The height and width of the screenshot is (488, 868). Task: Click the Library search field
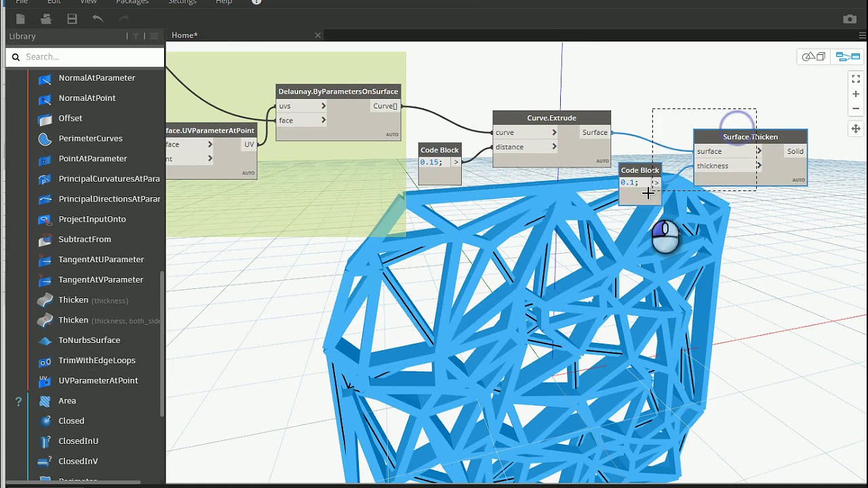(x=85, y=57)
